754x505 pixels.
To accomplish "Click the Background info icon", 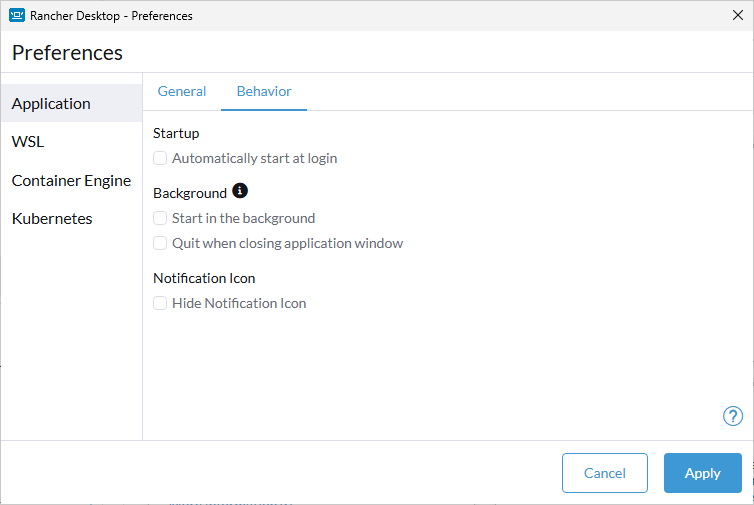I will coord(240,191).
